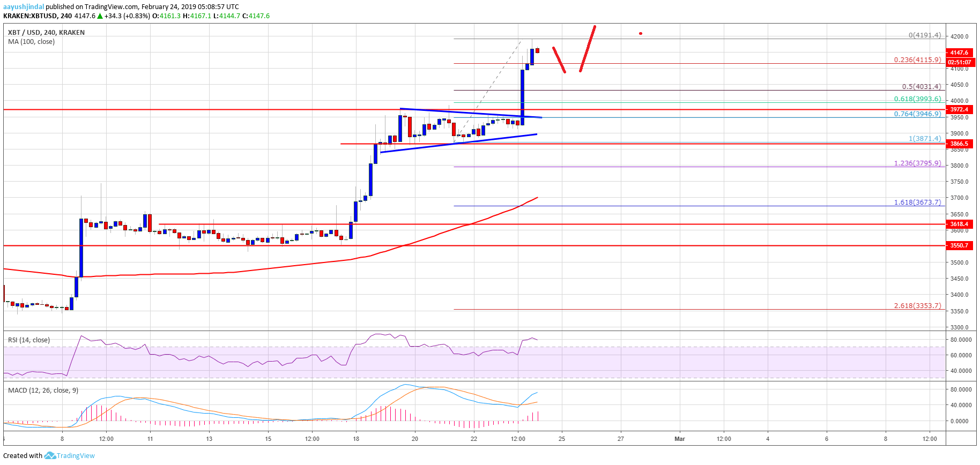Open the TradingView link at bottom
Screen dimensions: 980x465
click(x=76, y=456)
